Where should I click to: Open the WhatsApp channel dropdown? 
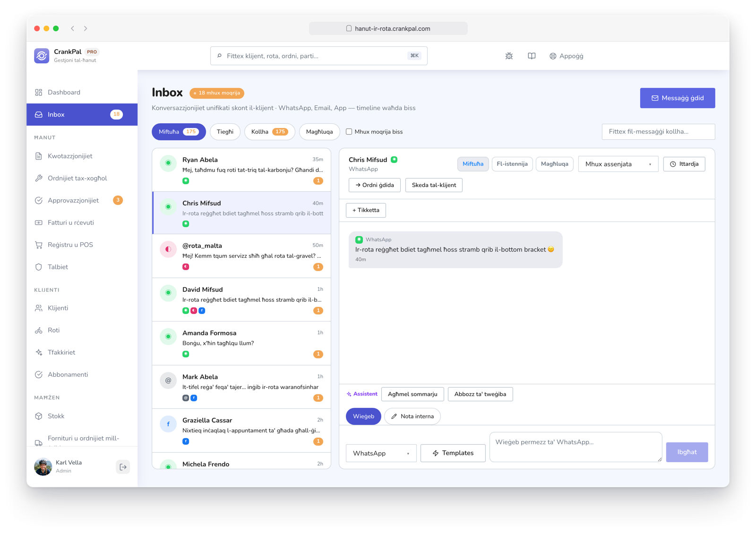381,453
